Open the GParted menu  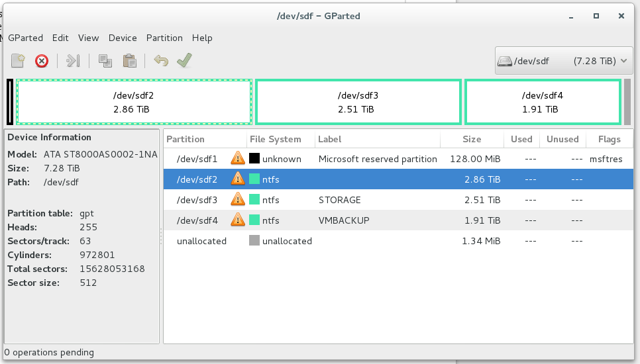pyautogui.click(x=25, y=38)
